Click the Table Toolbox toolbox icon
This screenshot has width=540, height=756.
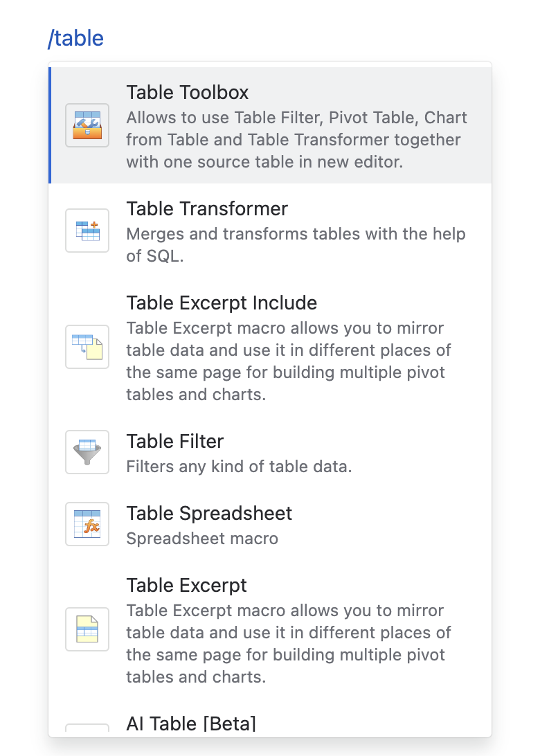click(x=87, y=125)
